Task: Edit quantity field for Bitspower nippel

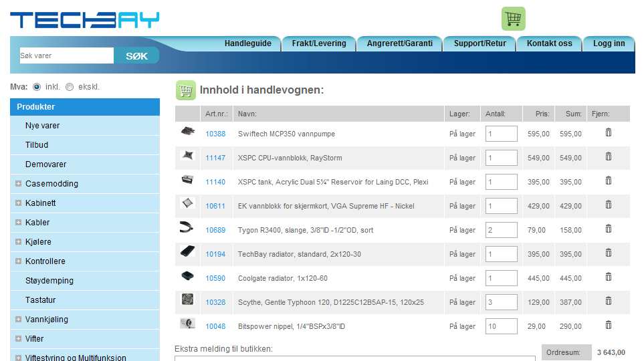Action: coord(501,326)
